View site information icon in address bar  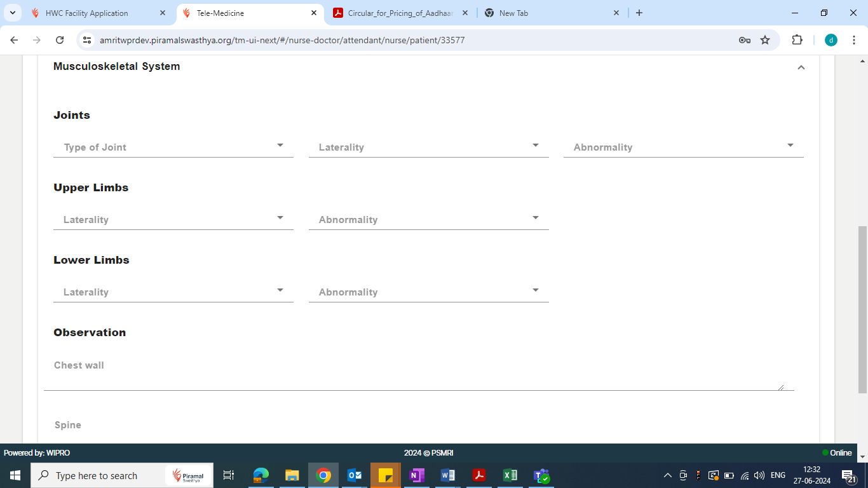[88, 40]
